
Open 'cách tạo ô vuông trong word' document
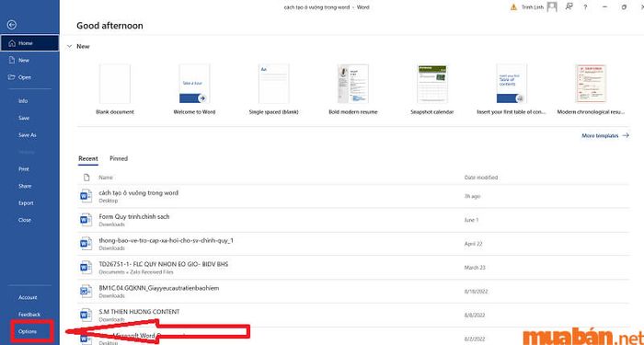coord(353,196)
